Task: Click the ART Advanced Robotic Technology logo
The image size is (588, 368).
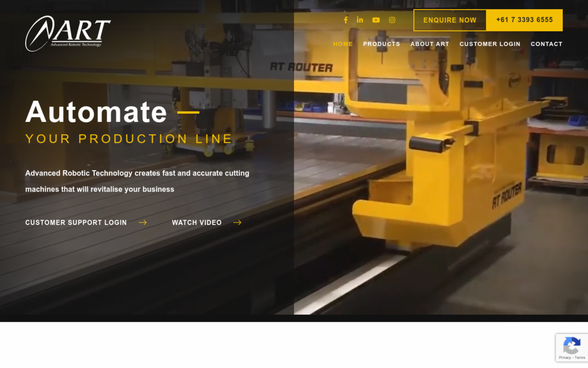Action: tap(68, 33)
